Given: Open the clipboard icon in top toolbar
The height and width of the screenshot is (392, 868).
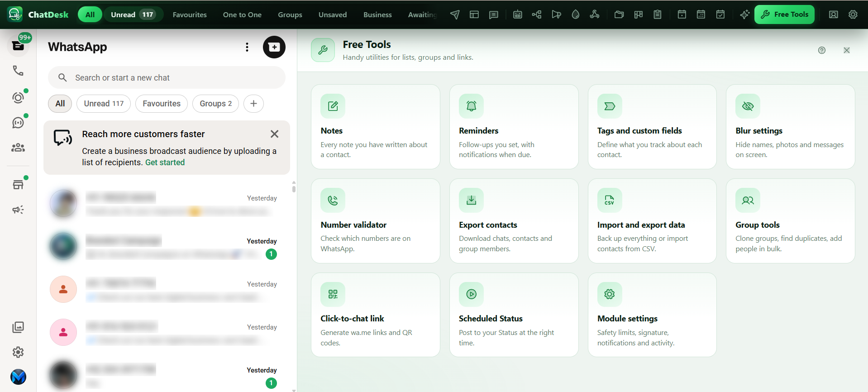Looking at the screenshot, I should (x=658, y=14).
